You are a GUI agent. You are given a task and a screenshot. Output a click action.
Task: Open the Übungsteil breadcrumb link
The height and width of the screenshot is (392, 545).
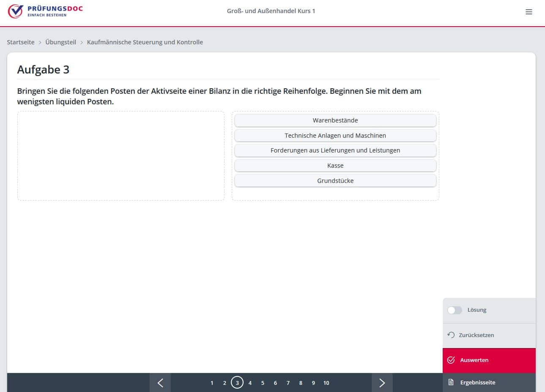[60, 42]
